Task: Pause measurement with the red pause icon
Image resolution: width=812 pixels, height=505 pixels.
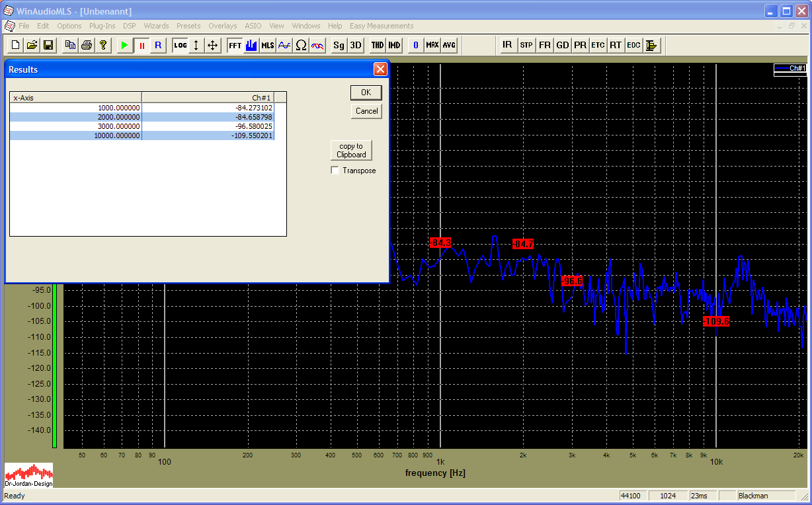Action: (141, 45)
